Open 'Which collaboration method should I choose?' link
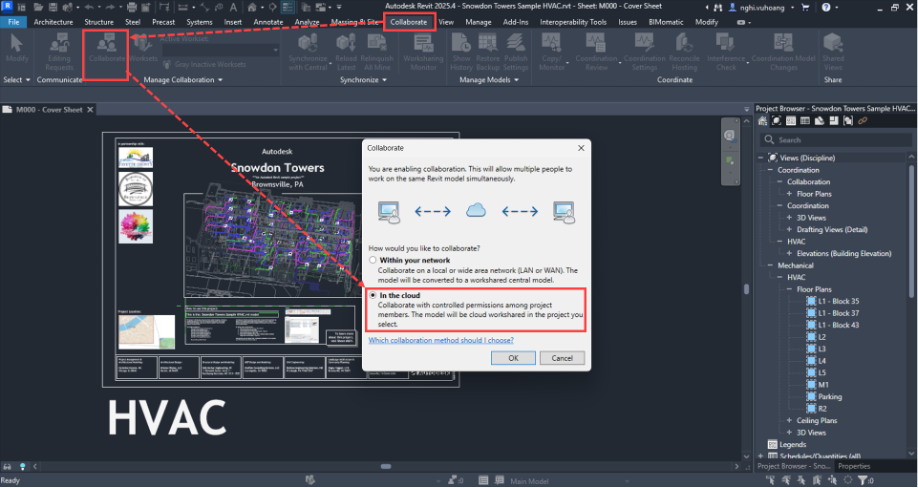The image size is (918, 488). pos(441,340)
